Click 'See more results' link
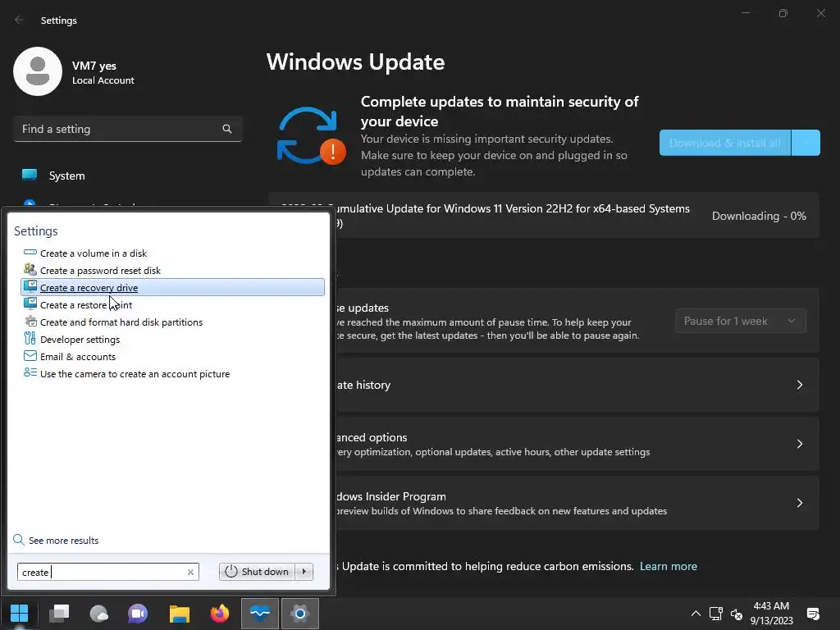Screen dimensions: 840x630 (64, 541)
